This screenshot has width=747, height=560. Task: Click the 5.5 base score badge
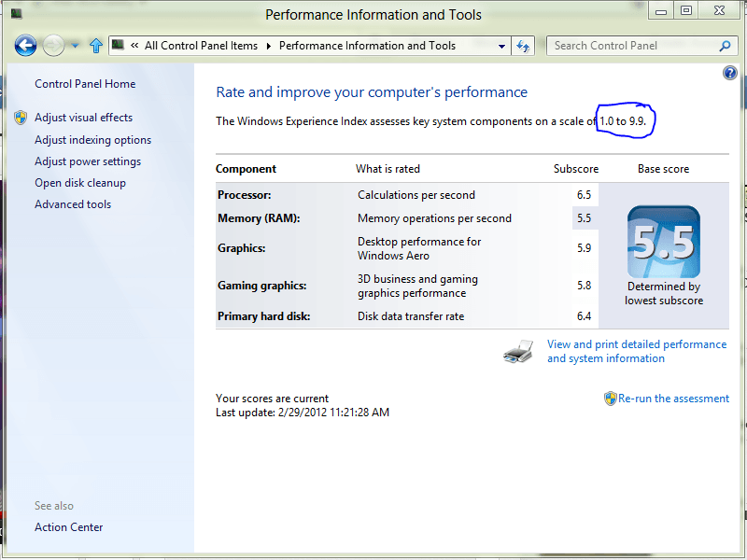664,241
